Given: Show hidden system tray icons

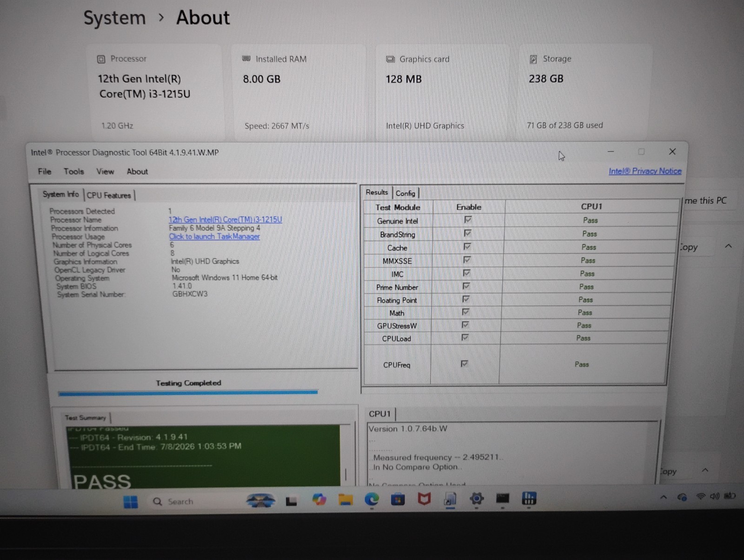Looking at the screenshot, I should [664, 497].
